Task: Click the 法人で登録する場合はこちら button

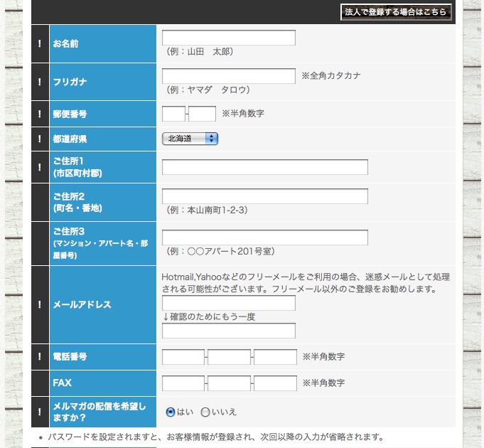Action: pyautogui.click(x=396, y=12)
